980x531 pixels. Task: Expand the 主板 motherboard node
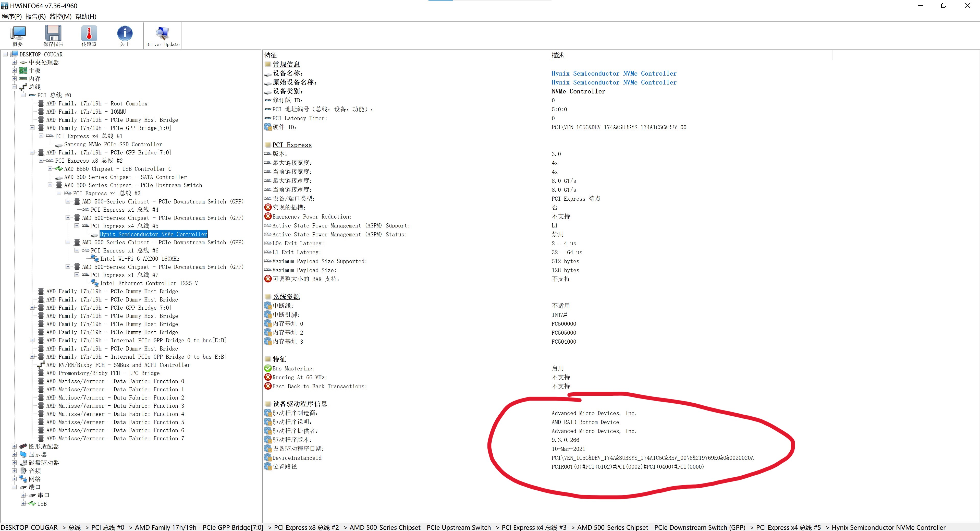(14, 70)
